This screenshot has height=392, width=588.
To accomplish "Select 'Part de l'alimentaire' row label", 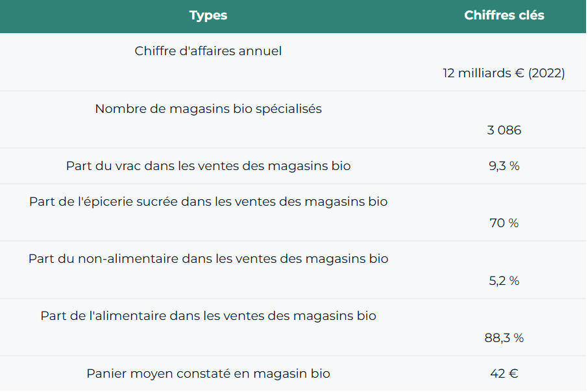I will (208, 317).
